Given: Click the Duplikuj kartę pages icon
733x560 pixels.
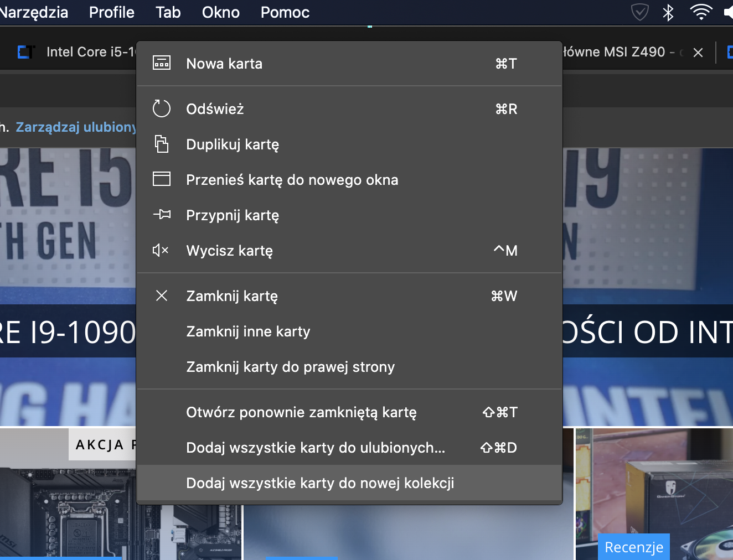Looking at the screenshot, I should (161, 144).
